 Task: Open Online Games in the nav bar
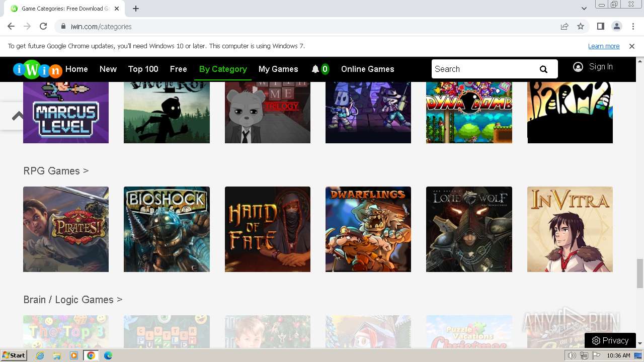click(x=368, y=69)
